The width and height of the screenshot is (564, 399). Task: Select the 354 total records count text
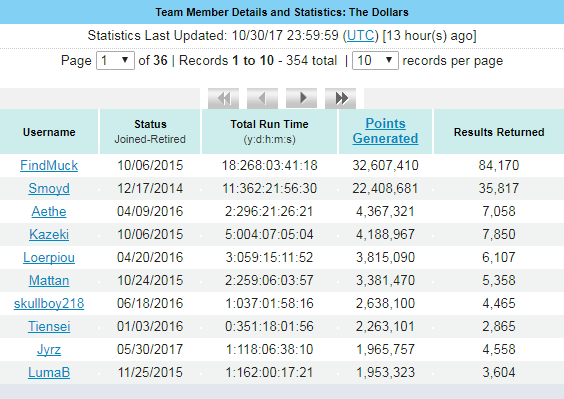click(x=311, y=60)
